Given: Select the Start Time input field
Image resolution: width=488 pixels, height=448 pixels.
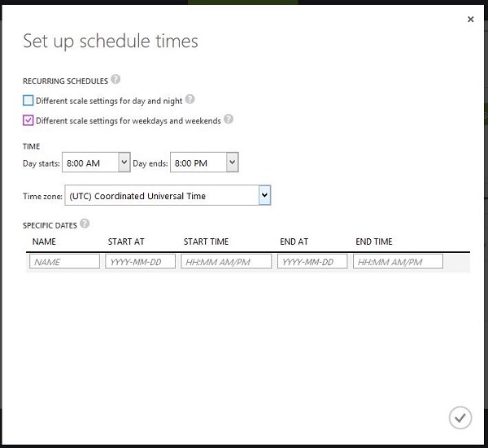Looking at the screenshot, I should click(226, 262).
